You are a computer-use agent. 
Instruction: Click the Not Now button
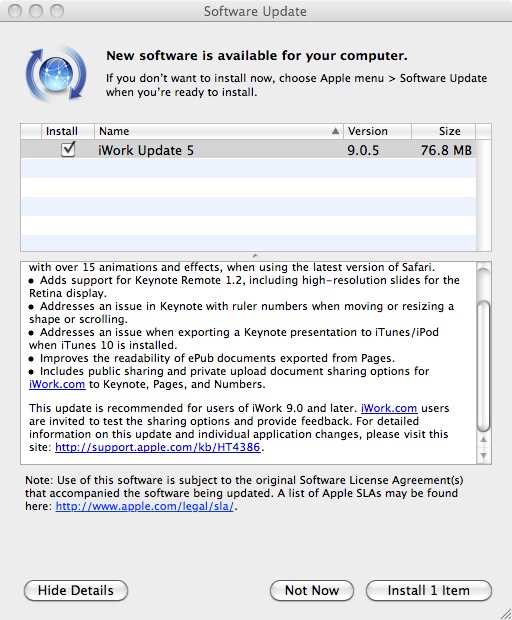[x=312, y=590]
